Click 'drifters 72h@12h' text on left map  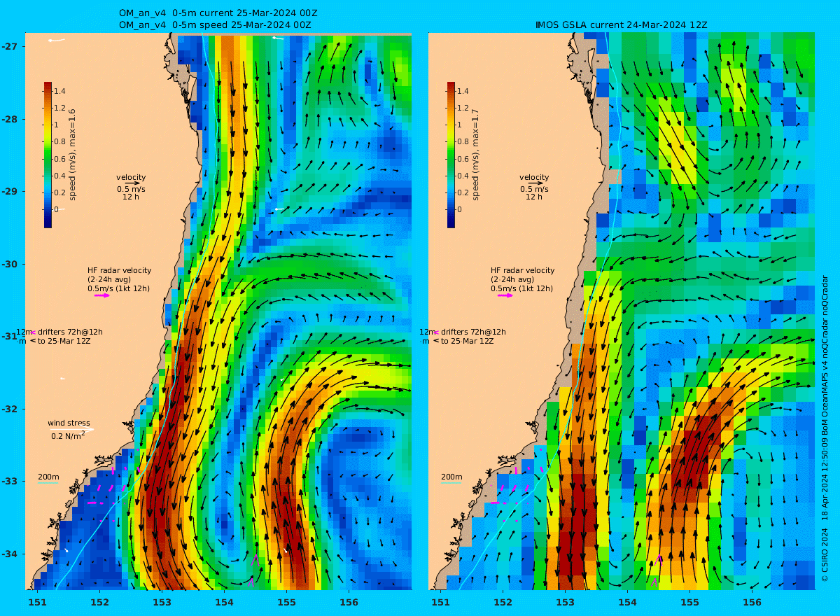69,332
